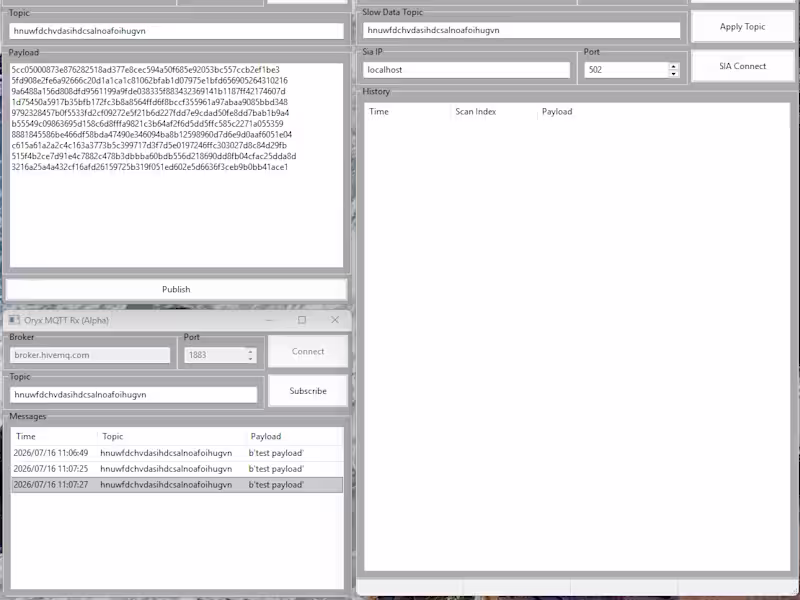Select message row at 2026/07/16 11:07:27
The height and width of the screenshot is (600, 800).
177,485
